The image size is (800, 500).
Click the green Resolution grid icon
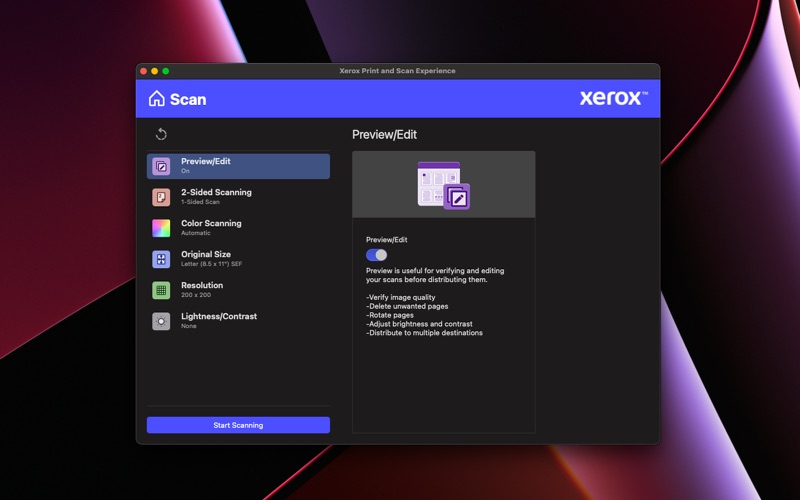click(x=161, y=290)
